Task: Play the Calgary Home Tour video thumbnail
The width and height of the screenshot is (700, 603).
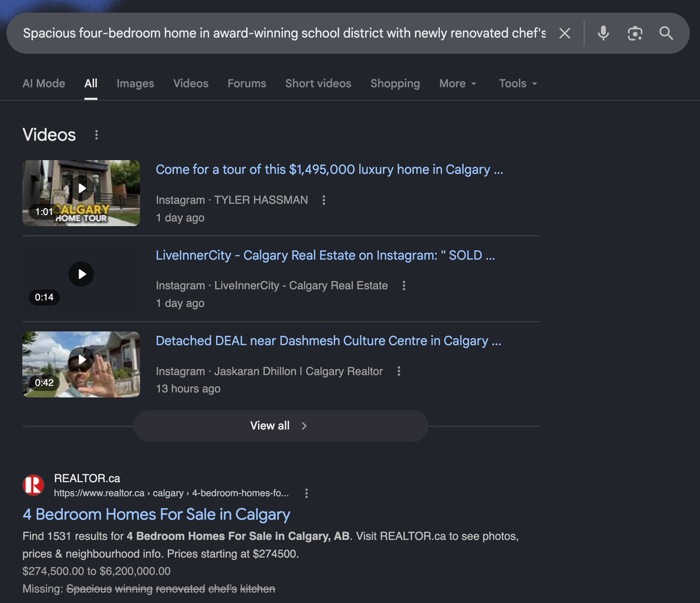Action: (81, 193)
